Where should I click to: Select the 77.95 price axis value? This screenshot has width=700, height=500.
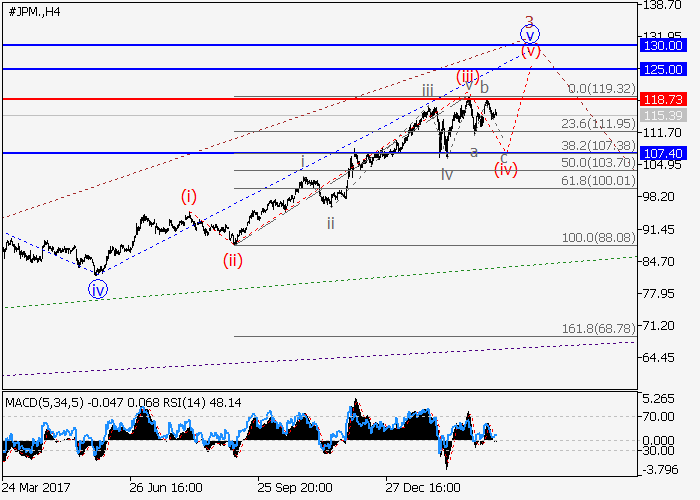coord(658,294)
